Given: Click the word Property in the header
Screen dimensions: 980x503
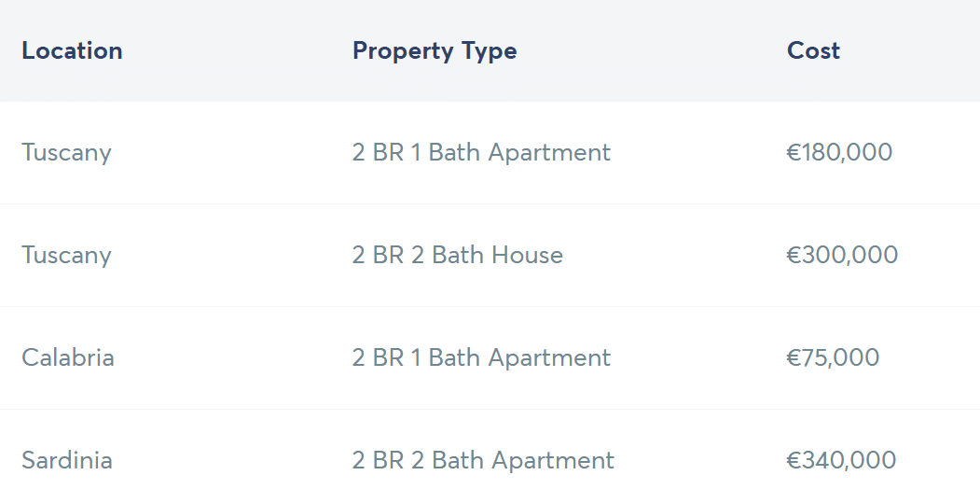Looking at the screenshot, I should point(404,52).
